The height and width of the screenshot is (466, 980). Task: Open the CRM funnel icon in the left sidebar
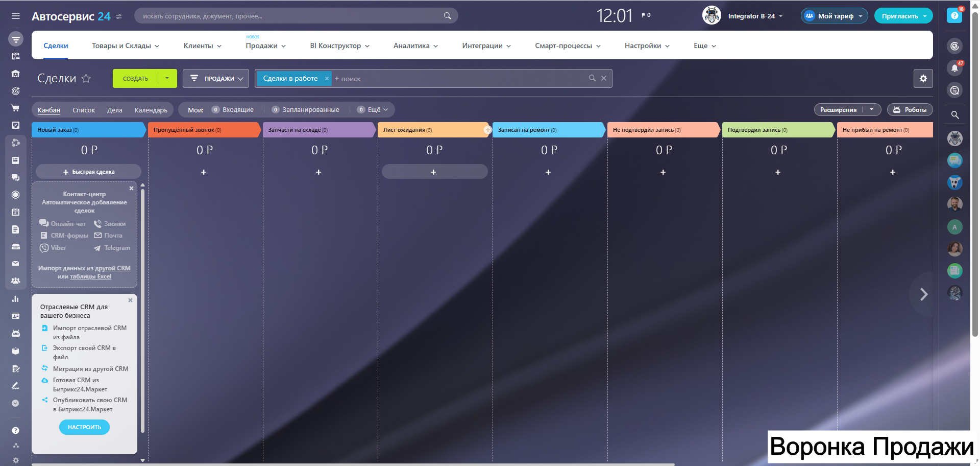(16, 39)
